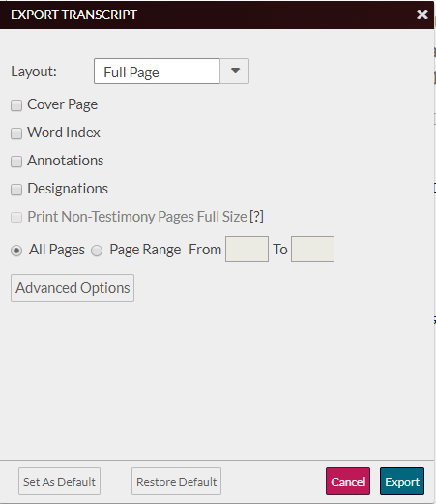Check the Word Index option

[16, 133]
